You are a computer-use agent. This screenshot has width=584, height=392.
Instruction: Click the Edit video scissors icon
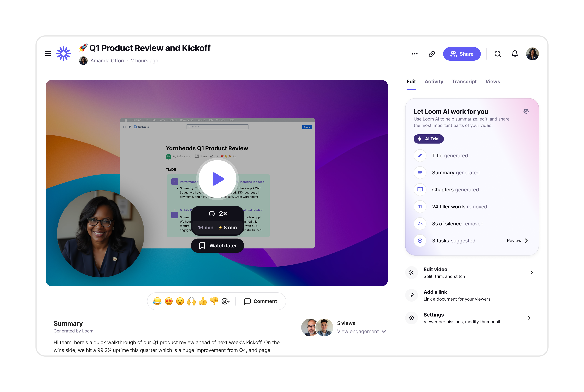pyautogui.click(x=411, y=273)
